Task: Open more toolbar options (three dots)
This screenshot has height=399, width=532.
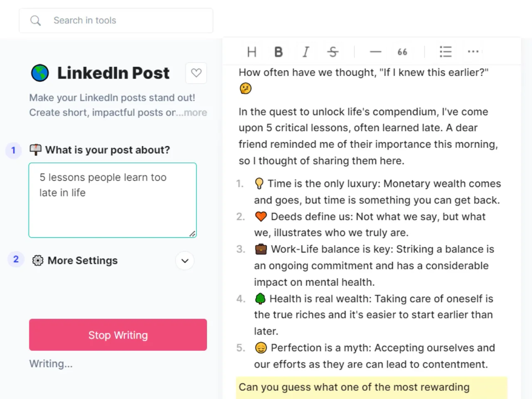Action: (473, 52)
